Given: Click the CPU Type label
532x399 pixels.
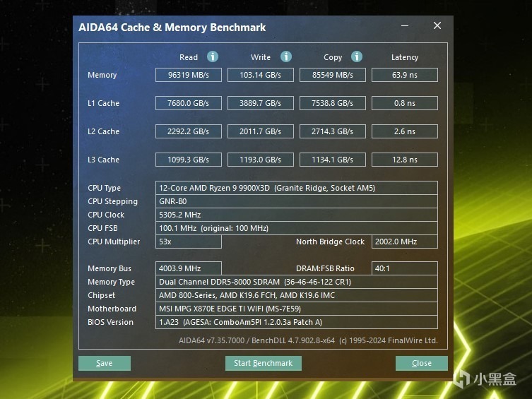Looking at the screenshot, I should [x=104, y=188].
